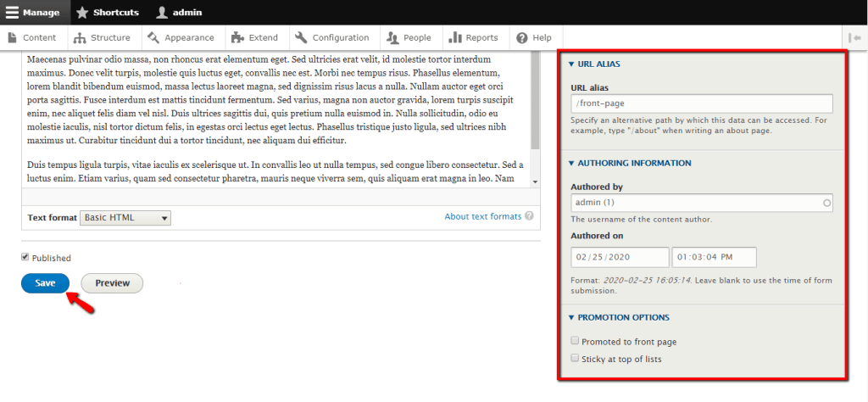This screenshot has width=868, height=402.
Task: Open the Extend menu label
Action: click(x=264, y=37)
